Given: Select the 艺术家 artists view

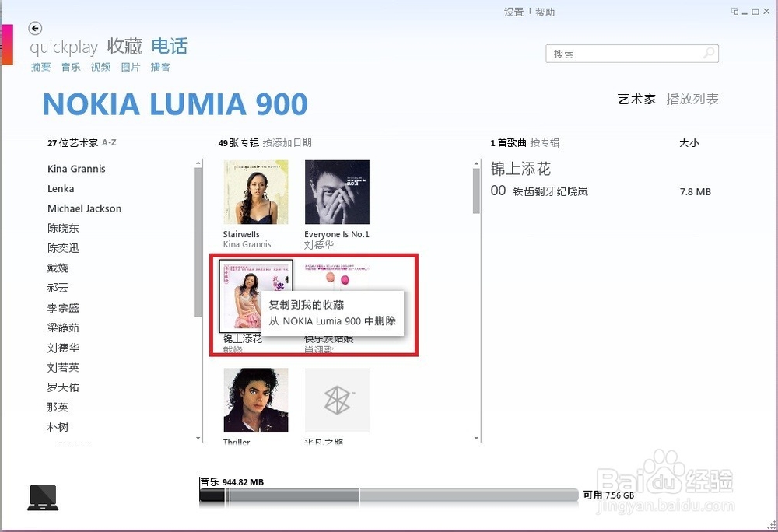Looking at the screenshot, I should [636, 99].
